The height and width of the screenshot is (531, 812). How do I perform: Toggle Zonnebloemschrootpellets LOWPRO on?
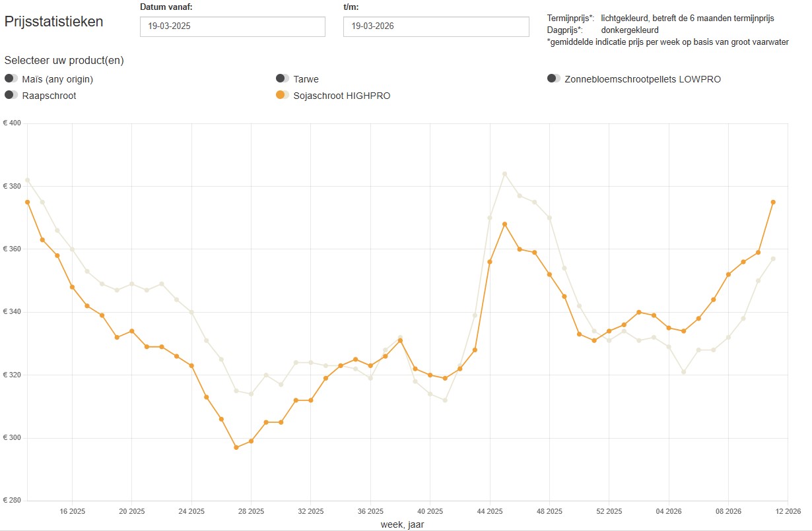(x=554, y=78)
